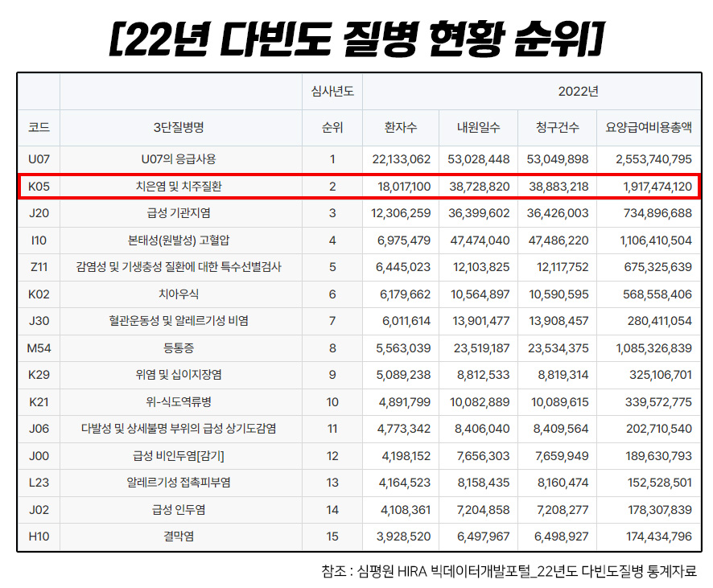Click total cost '152,528,501'
The image size is (713, 588).
[660, 483]
